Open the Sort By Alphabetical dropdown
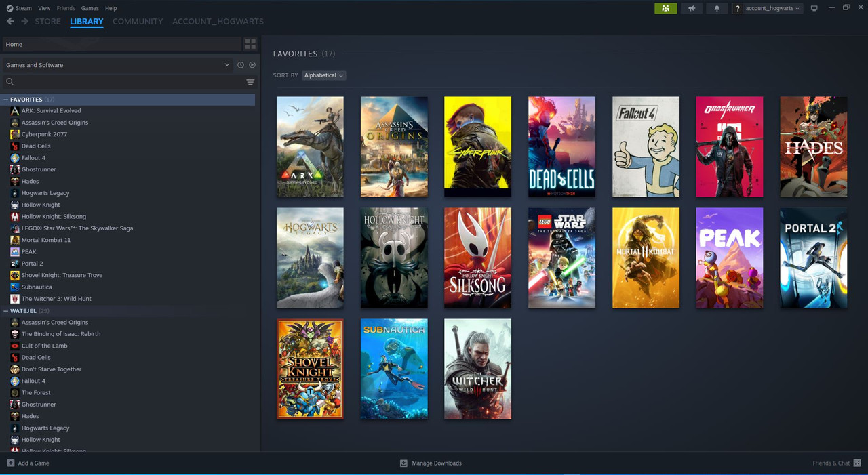This screenshot has height=475, width=868. point(323,75)
